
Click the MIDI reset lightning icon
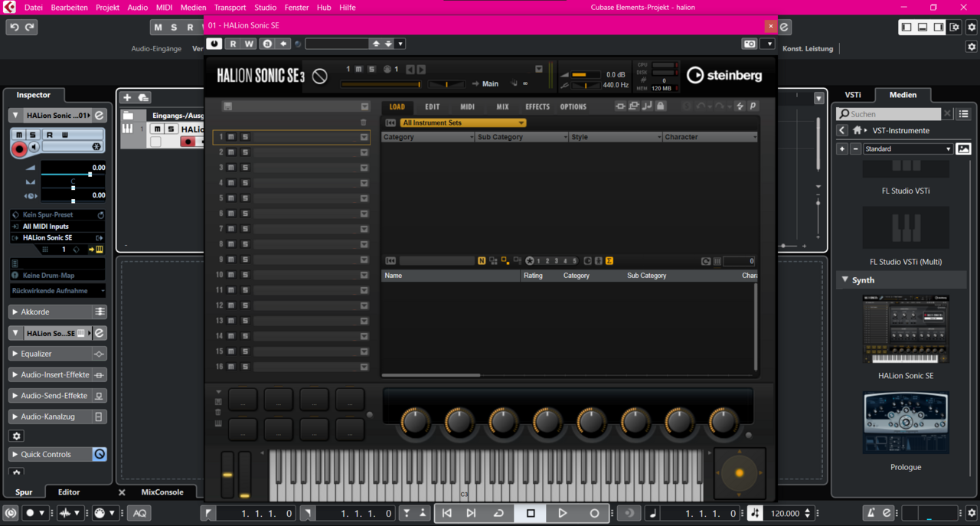point(740,106)
